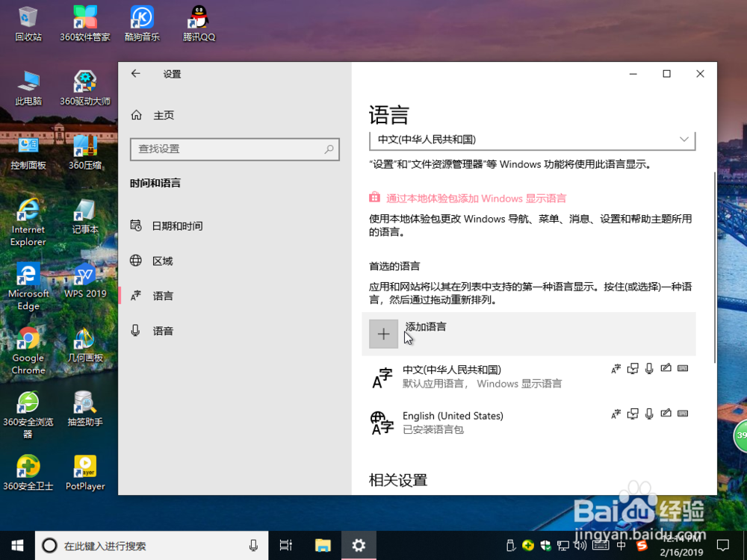The width and height of the screenshot is (747, 560).
Task: Open Google Chrome desktop icon
Action: click(x=28, y=350)
